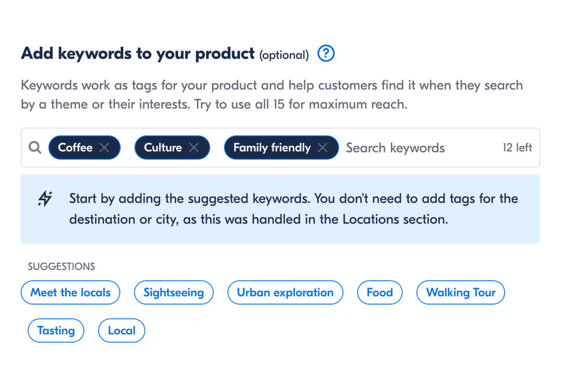Add the Local suggested keyword
The height and width of the screenshot is (392, 570).
121,330
